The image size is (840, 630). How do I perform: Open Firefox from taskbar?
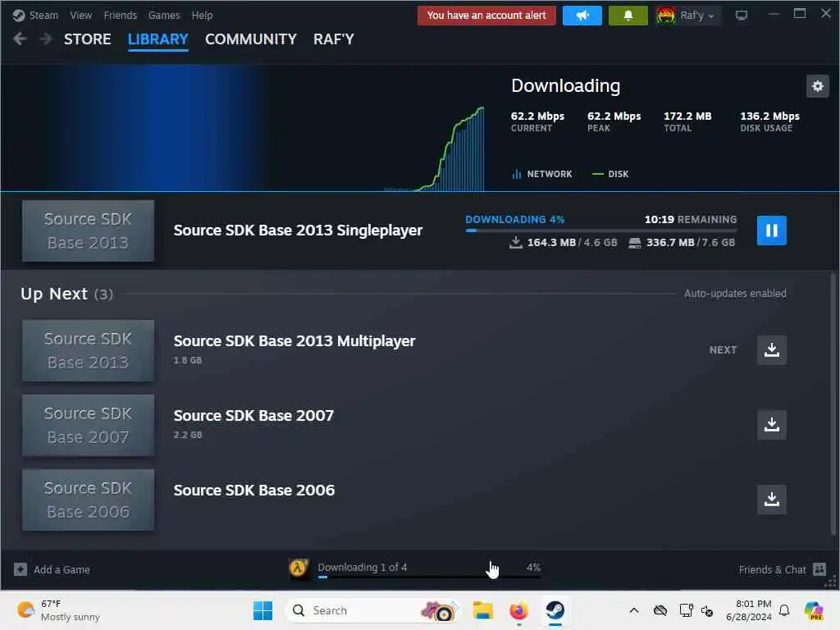[518, 610]
